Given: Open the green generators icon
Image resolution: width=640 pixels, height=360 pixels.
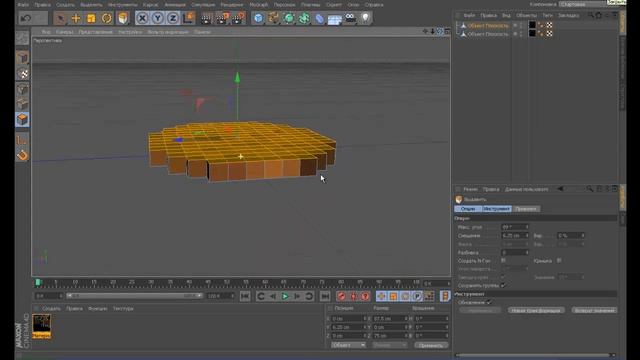Looking at the screenshot, I should pyautogui.click(x=289, y=18).
